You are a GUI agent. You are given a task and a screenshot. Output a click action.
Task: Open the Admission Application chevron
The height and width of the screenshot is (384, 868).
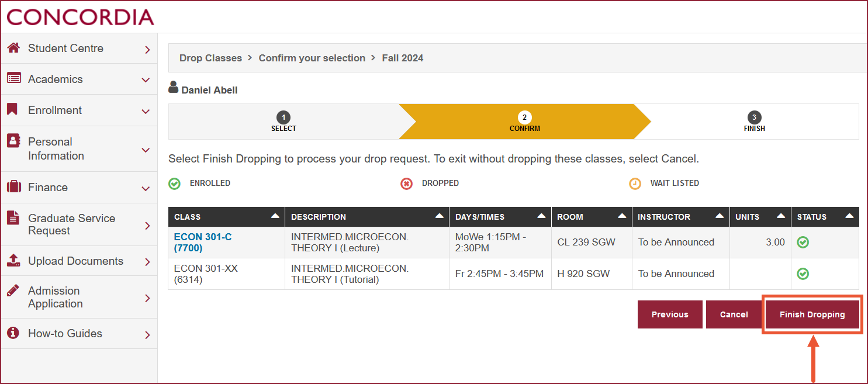coord(147,298)
